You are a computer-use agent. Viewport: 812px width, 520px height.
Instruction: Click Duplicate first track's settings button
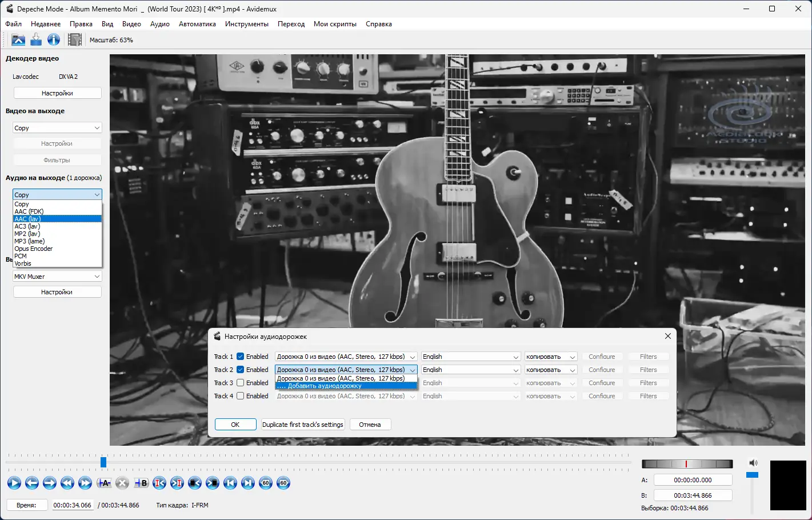pos(303,425)
